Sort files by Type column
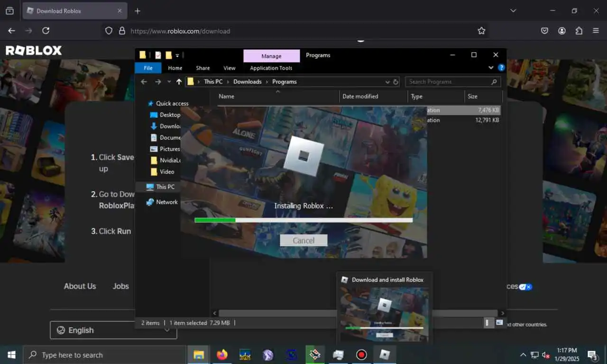607x364 pixels. point(436,96)
